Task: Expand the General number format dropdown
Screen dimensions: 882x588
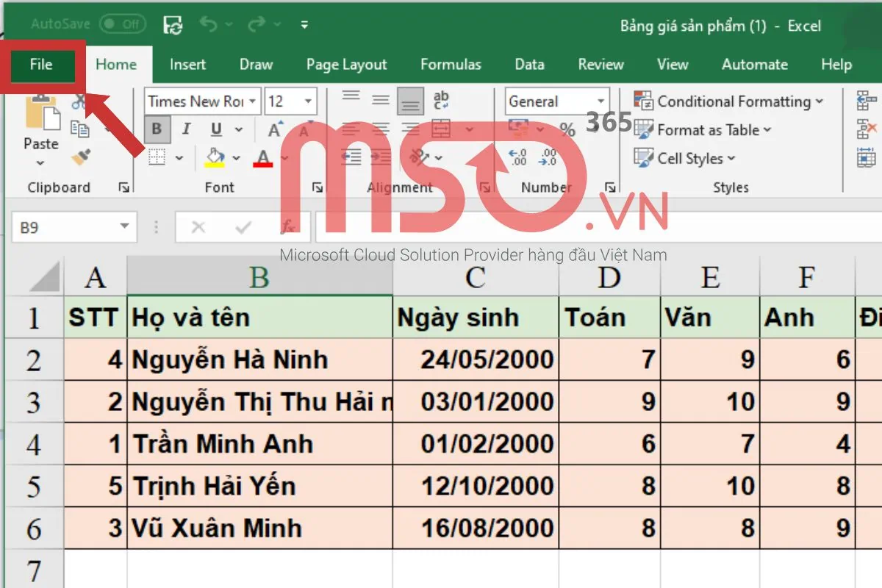Action: pos(601,101)
